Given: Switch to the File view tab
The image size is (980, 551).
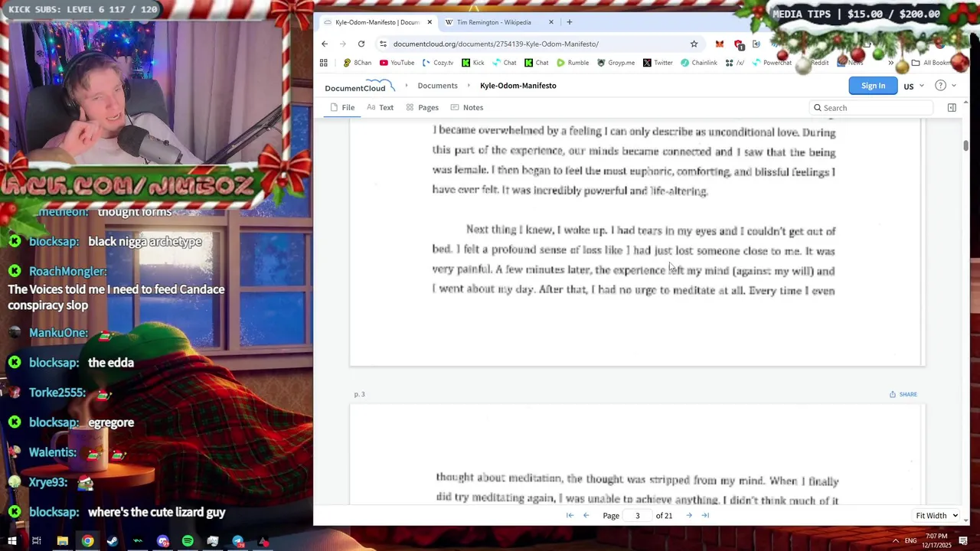Looking at the screenshot, I should 342,108.
